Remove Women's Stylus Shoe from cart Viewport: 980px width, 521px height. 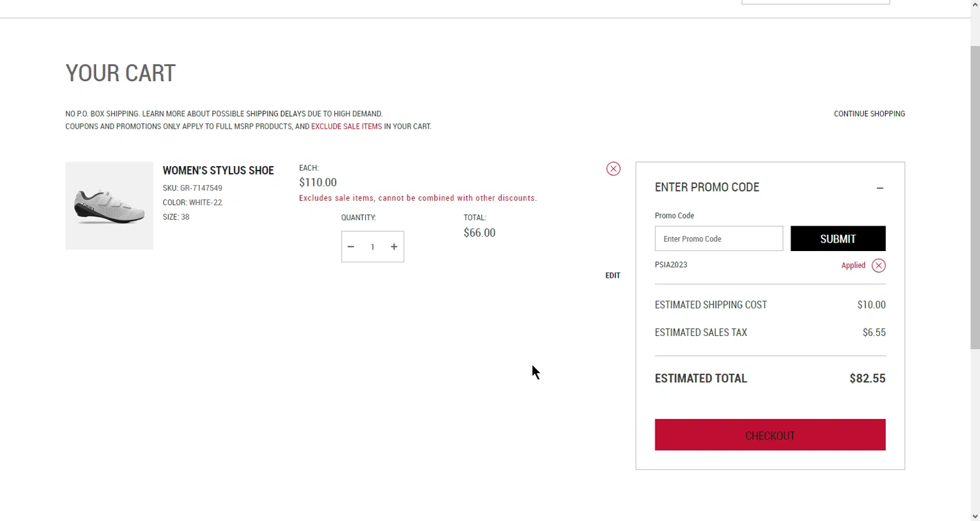[613, 169]
